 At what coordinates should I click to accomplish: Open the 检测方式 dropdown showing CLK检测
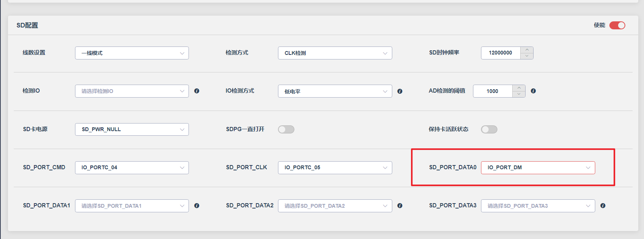tap(335, 53)
